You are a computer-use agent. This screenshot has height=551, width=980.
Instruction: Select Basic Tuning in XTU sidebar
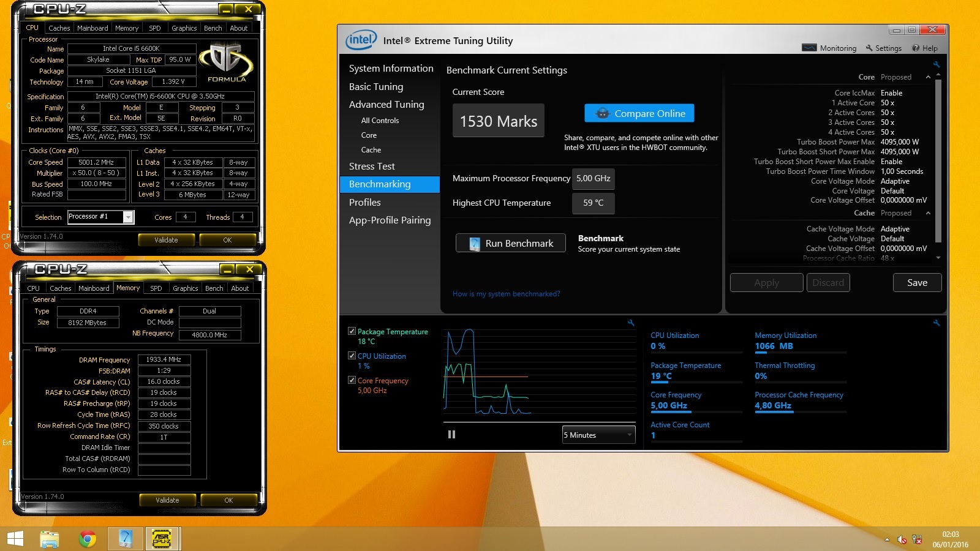tap(376, 87)
